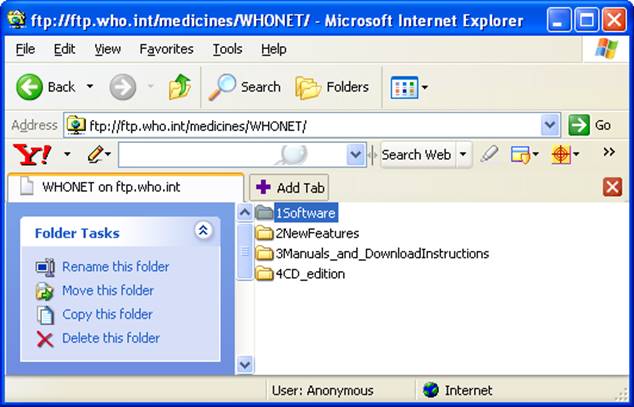Click the Views grid icon
Image resolution: width=634 pixels, height=407 pixels.
pyautogui.click(x=404, y=87)
